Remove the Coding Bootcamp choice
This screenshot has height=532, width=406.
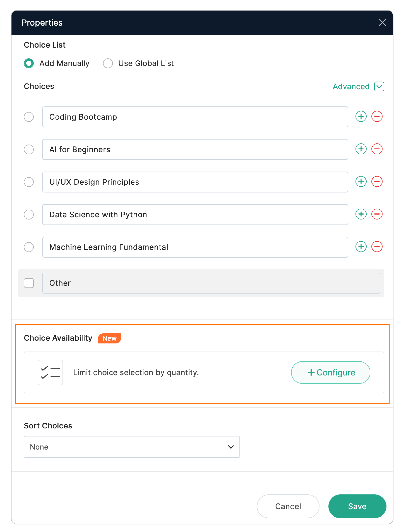pos(377,117)
